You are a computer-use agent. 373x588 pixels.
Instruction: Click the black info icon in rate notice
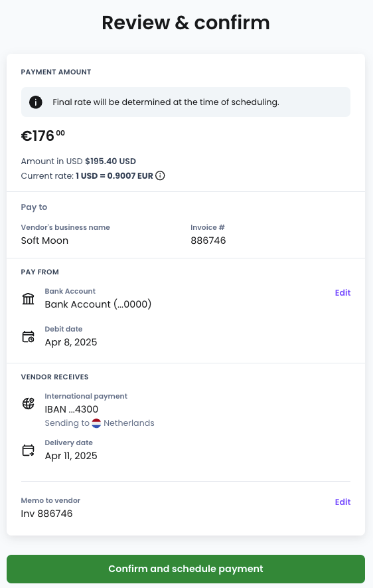click(36, 102)
